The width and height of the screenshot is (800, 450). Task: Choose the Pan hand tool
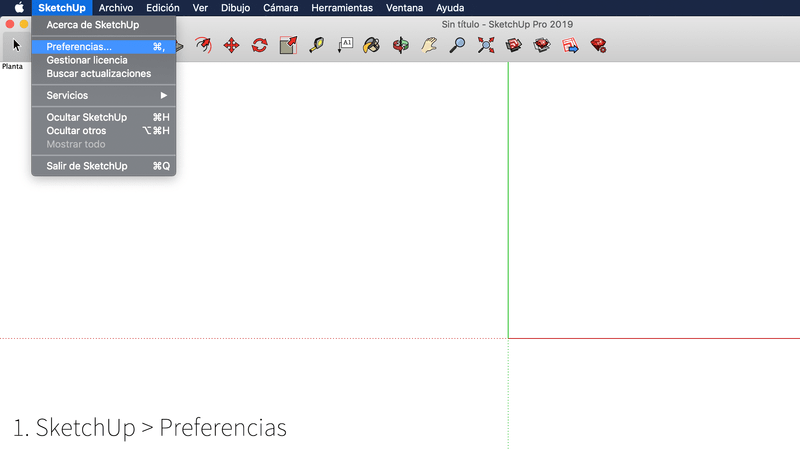coord(429,45)
